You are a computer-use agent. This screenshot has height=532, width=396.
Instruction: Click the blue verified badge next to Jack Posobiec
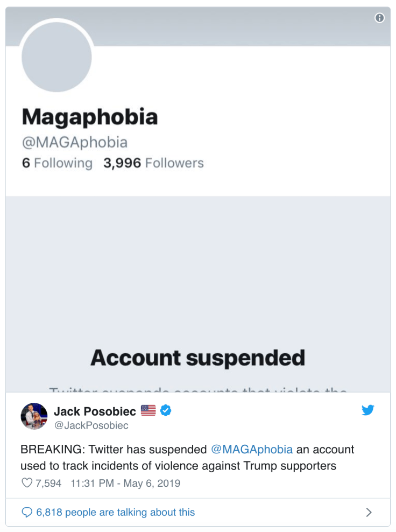166,410
